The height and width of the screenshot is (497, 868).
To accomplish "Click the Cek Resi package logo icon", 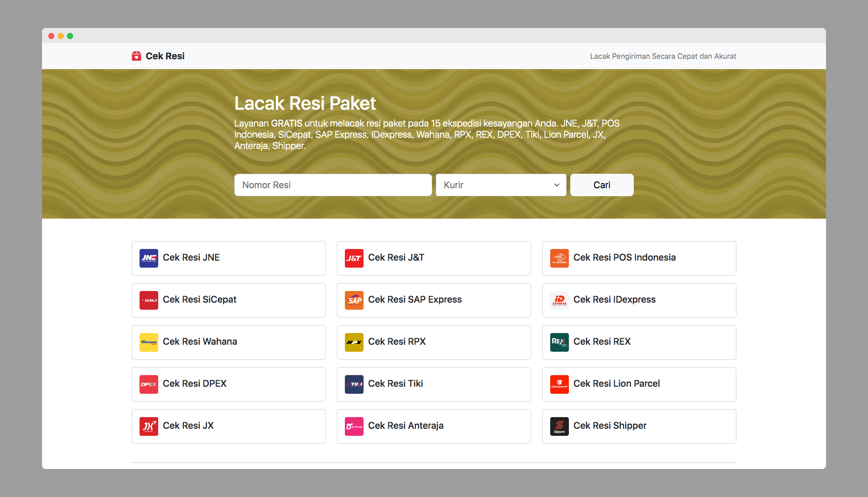I will point(136,56).
